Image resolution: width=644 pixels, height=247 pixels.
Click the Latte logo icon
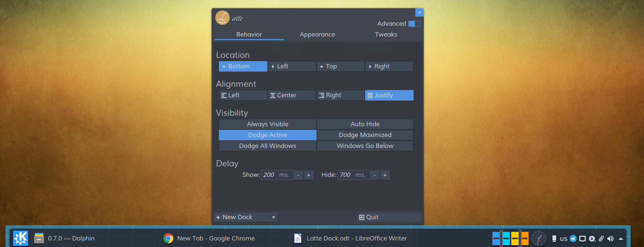coord(223,18)
